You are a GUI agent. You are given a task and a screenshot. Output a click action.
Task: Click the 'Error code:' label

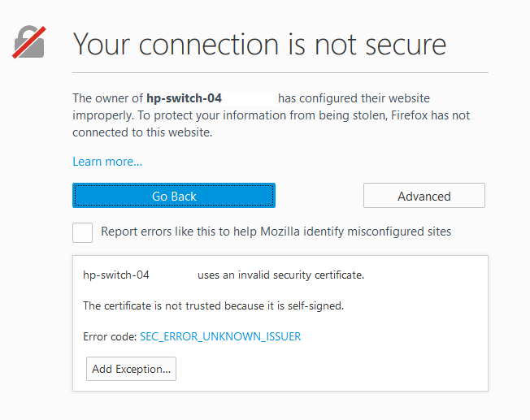(x=110, y=336)
